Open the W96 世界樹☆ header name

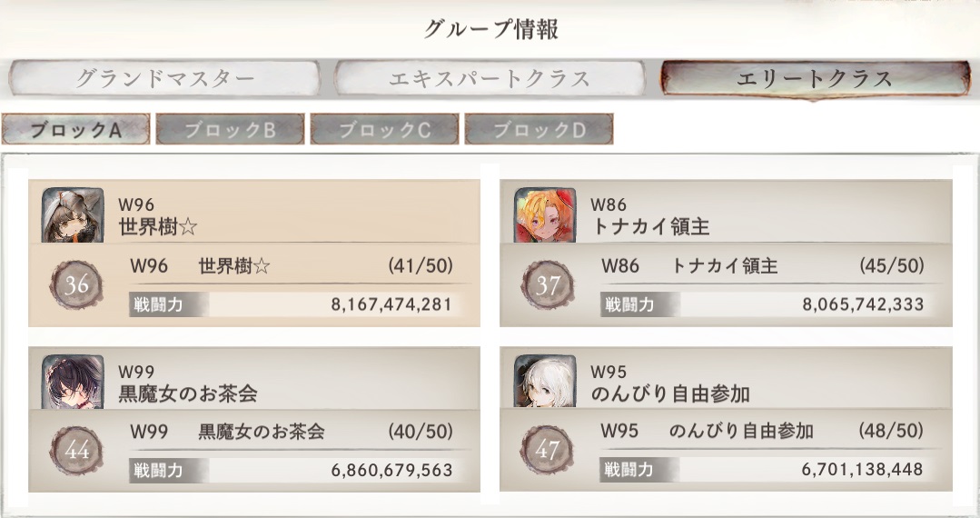coord(158,227)
